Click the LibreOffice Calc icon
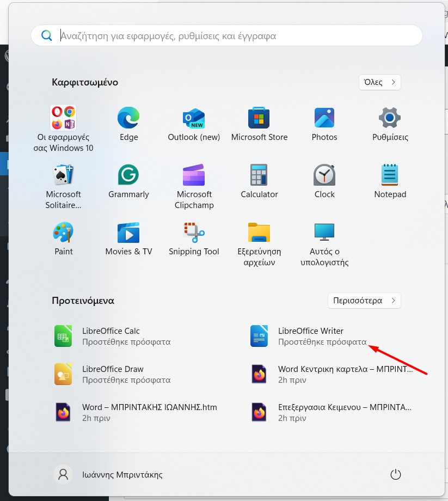The height and width of the screenshot is (501, 448). point(63,336)
